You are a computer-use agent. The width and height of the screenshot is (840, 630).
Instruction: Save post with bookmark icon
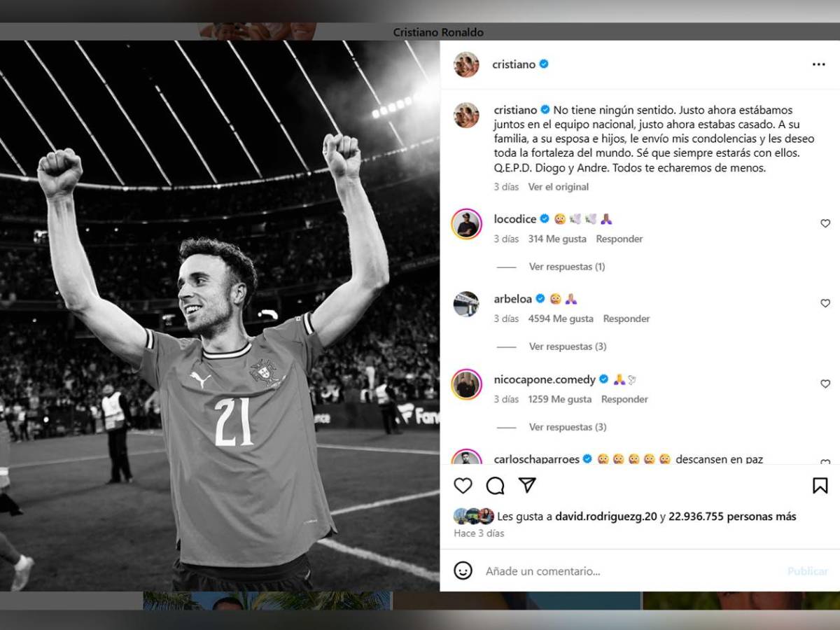(x=820, y=486)
